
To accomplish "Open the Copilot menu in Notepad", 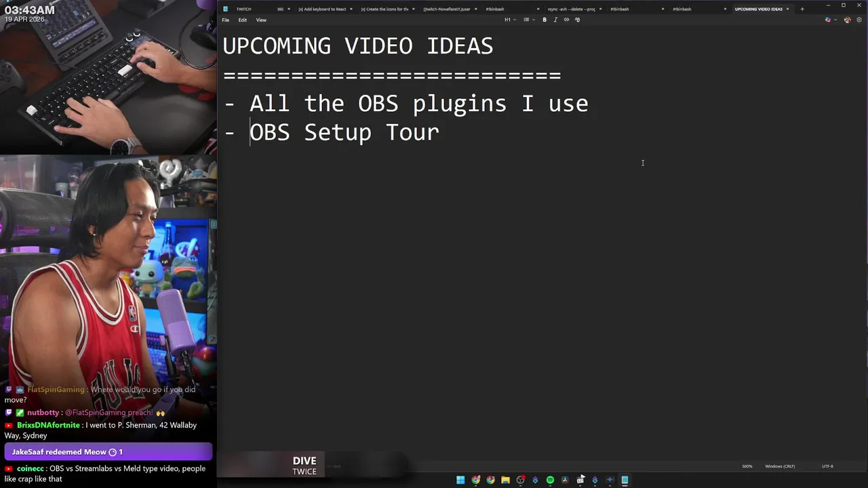I will click(x=830, y=20).
